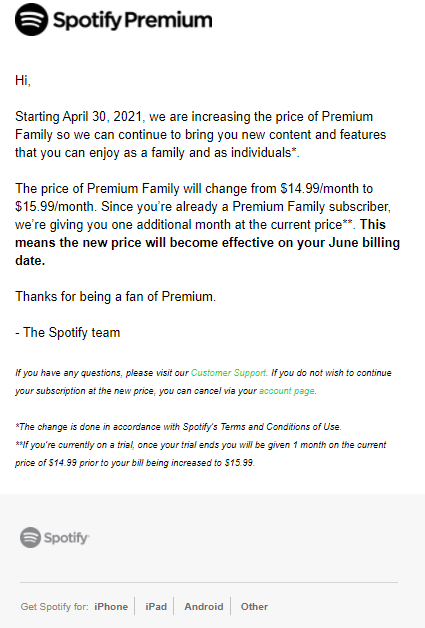Click the "Hi," greeting line

[x=23, y=81]
